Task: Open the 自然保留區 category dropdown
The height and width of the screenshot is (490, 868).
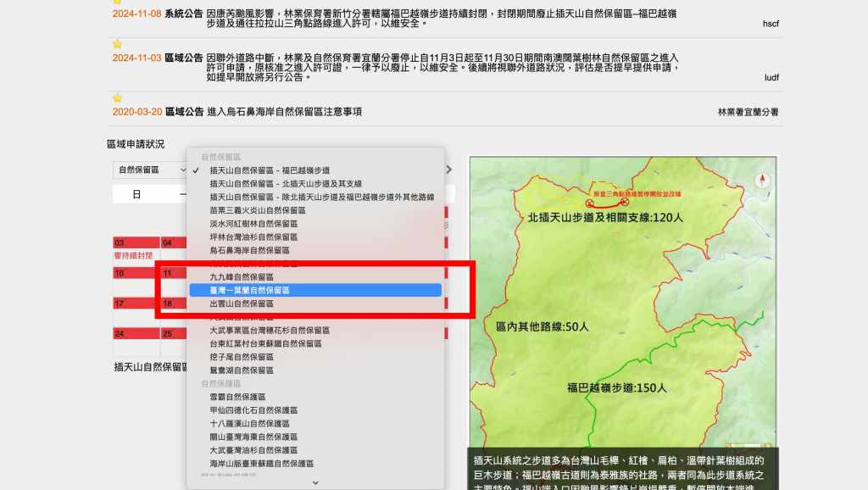Action: coord(151,170)
